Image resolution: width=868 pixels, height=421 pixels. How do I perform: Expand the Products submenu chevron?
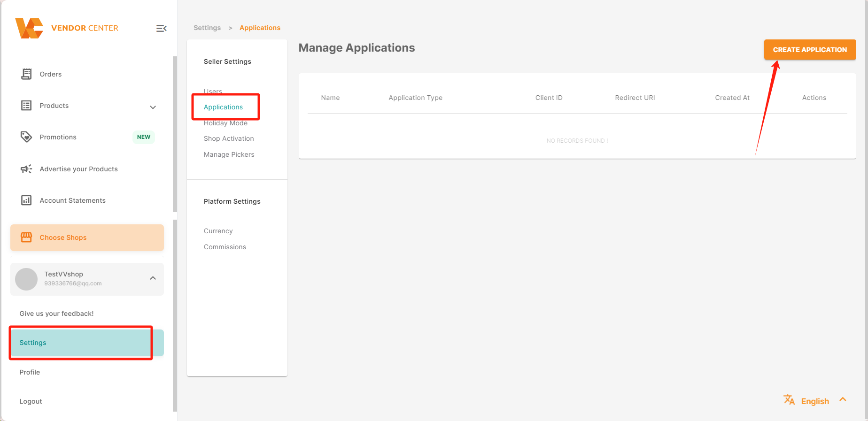[x=153, y=107]
